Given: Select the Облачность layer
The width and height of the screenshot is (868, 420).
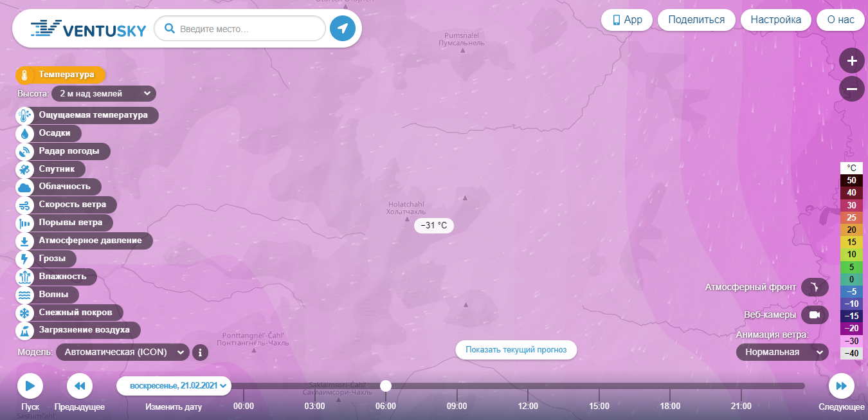Looking at the screenshot, I should click(59, 187).
